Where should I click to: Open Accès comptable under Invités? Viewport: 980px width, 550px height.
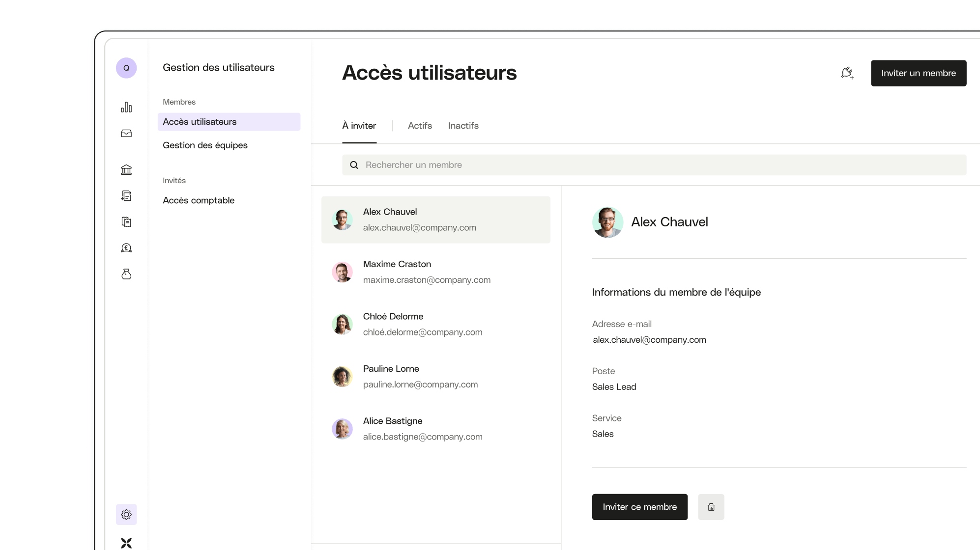pyautogui.click(x=199, y=200)
